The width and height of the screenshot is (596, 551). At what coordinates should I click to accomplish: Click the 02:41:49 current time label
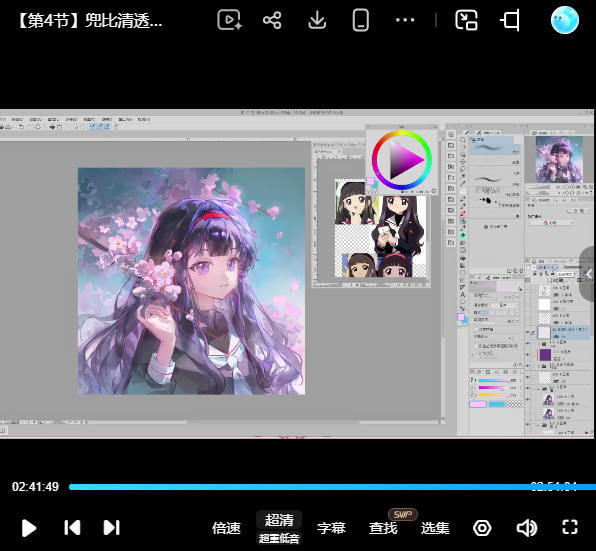pos(35,487)
